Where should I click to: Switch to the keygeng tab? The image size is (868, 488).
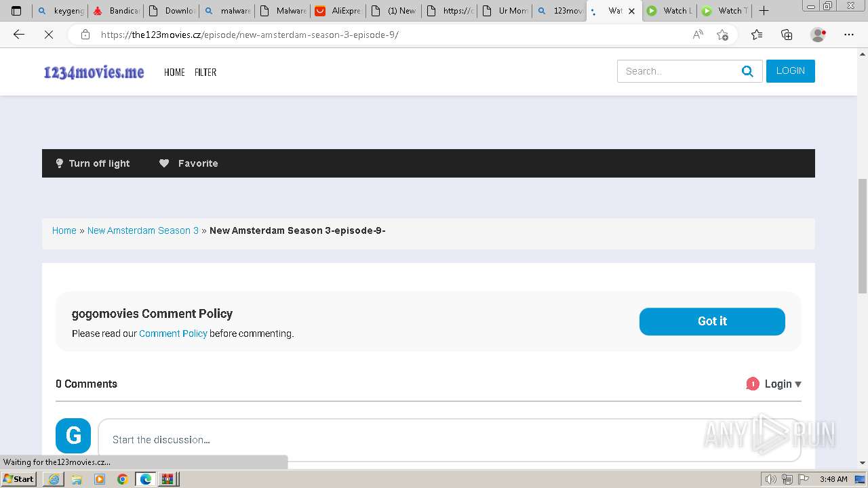click(60, 11)
